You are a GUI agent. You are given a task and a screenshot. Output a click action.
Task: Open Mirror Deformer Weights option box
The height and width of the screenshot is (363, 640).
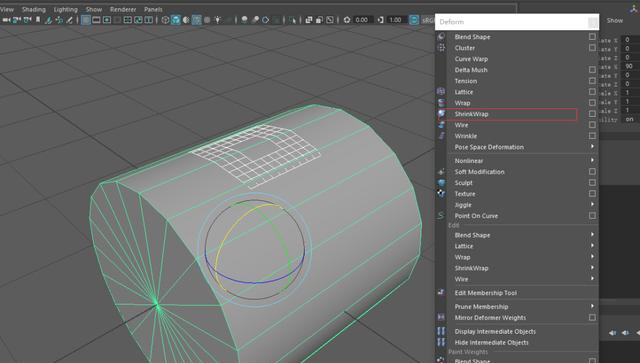[592, 317]
